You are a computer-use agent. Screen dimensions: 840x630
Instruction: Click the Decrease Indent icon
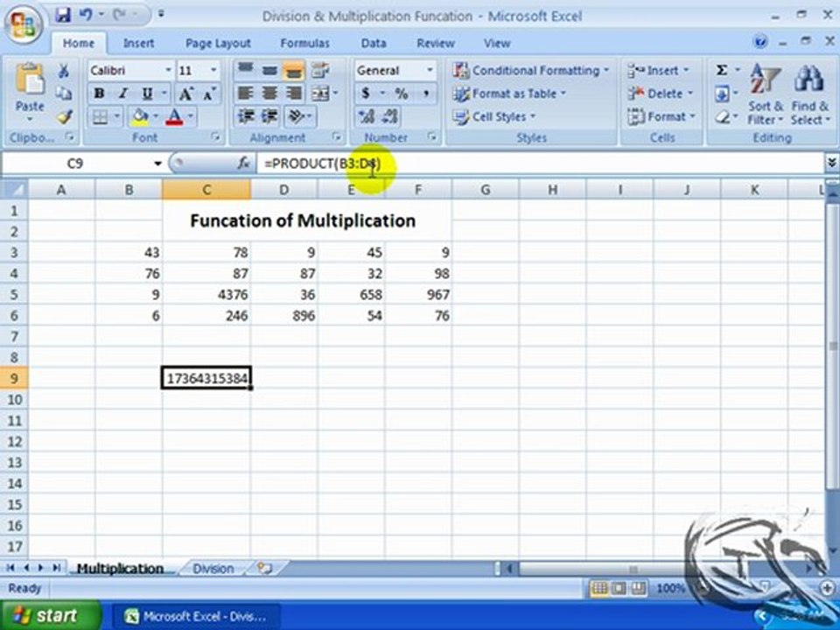pos(246,116)
